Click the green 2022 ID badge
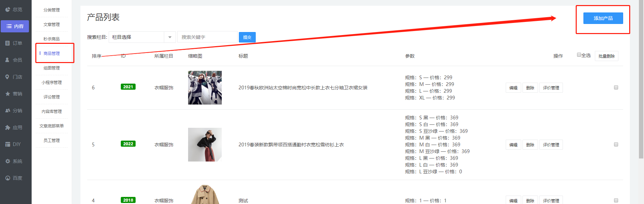Screen dimensions: 644x204 click(128, 144)
